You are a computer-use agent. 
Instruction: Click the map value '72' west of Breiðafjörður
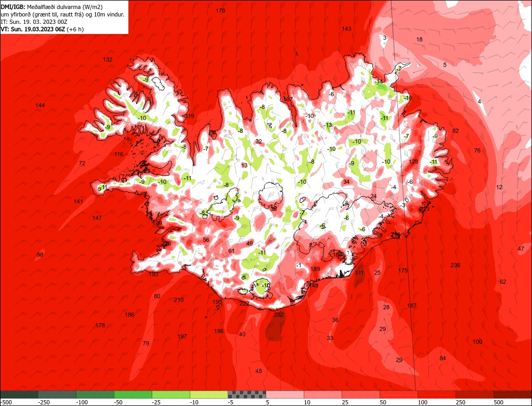(x=82, y=163)
